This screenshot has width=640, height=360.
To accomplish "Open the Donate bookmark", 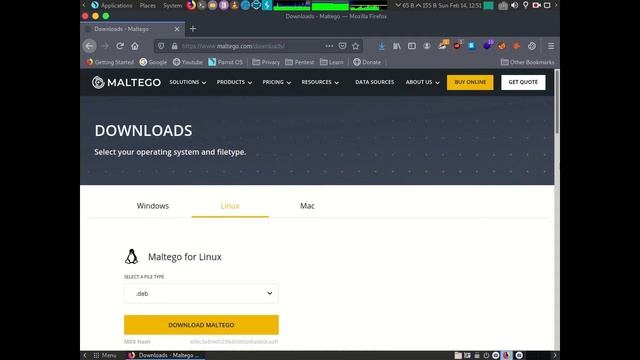I will 367,62.
